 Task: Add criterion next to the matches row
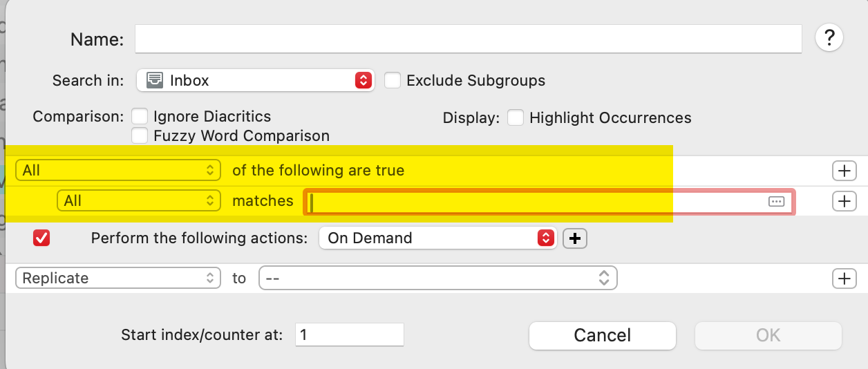pos(844,201)
